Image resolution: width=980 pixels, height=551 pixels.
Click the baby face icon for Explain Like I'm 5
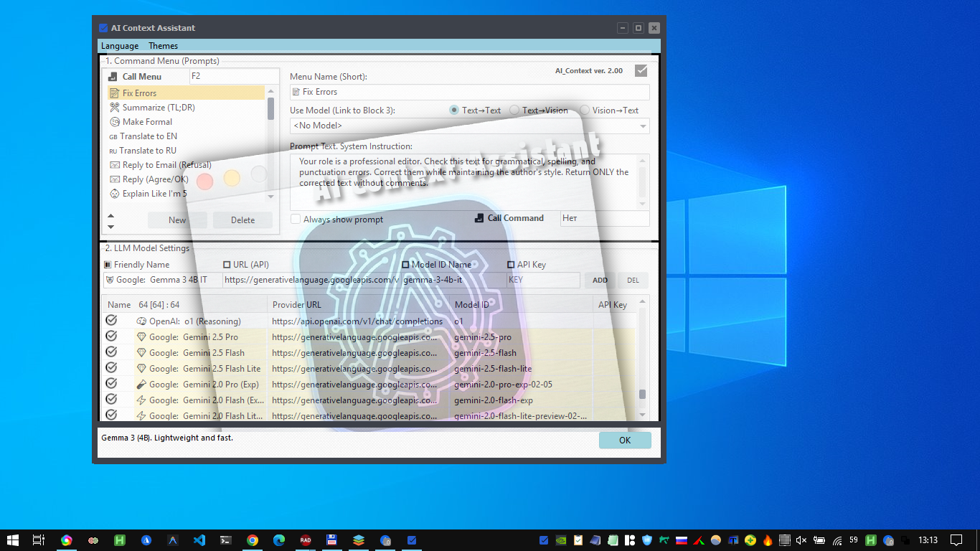[x=114, y=194]
